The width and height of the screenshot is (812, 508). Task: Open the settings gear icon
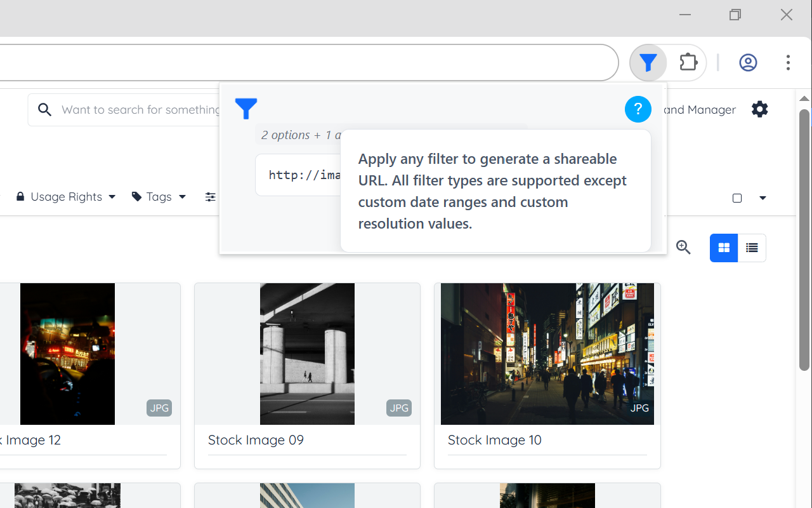(759, 109)
